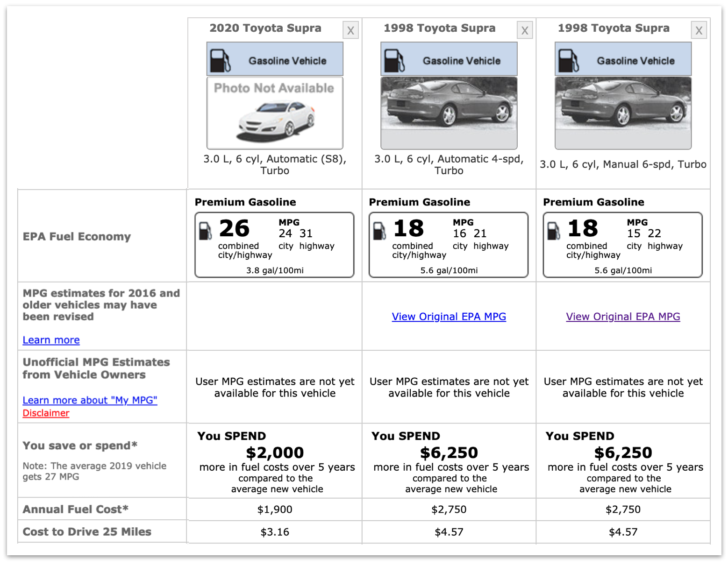
Task: Open Learn more about "My MPG"
Action: click(x=90, y=400)
